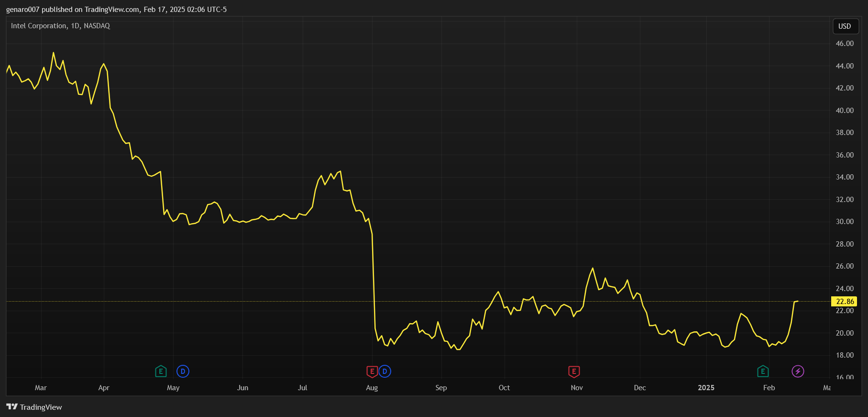Screen dimensions: 868x417
Task: Open the USD currency selector
Action: point(845,26)
